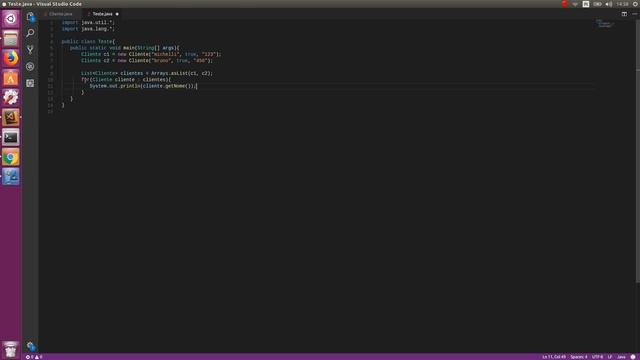Open the Source Control view
Image resolution: width=640 pixels, height=360 pixels.
point(30,49)
